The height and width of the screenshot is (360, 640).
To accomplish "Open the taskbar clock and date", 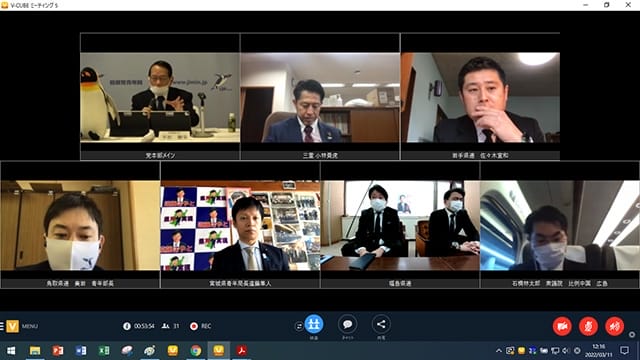I will [599, 351].
